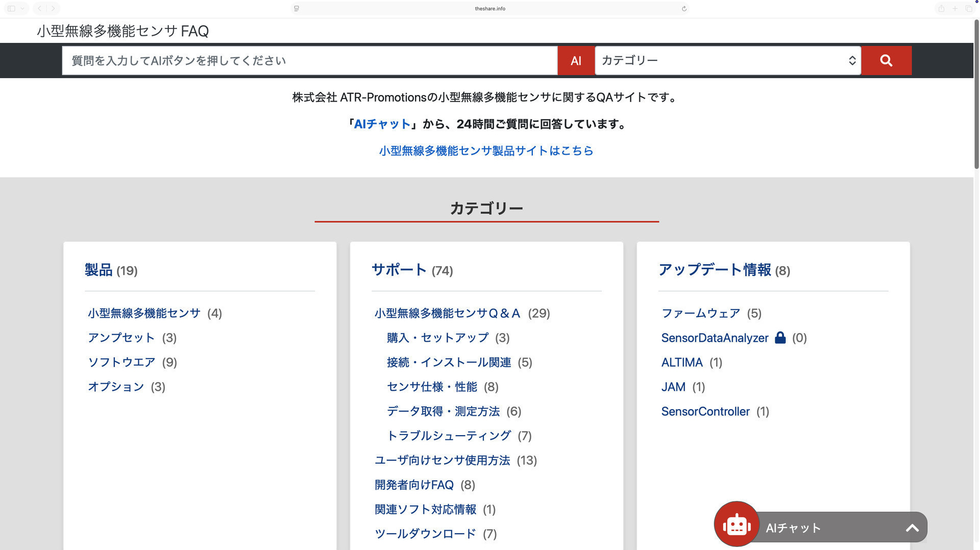Click the lock icon next to SensorDataAnalyzer
Screen dimensions: 980x550
[780, 338]
